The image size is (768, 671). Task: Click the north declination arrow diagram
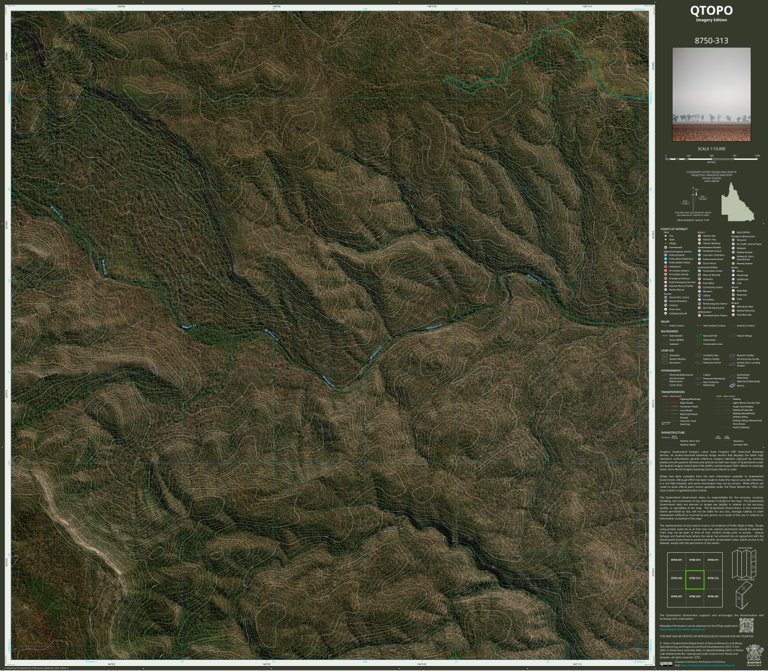click(x=693, y=197)
